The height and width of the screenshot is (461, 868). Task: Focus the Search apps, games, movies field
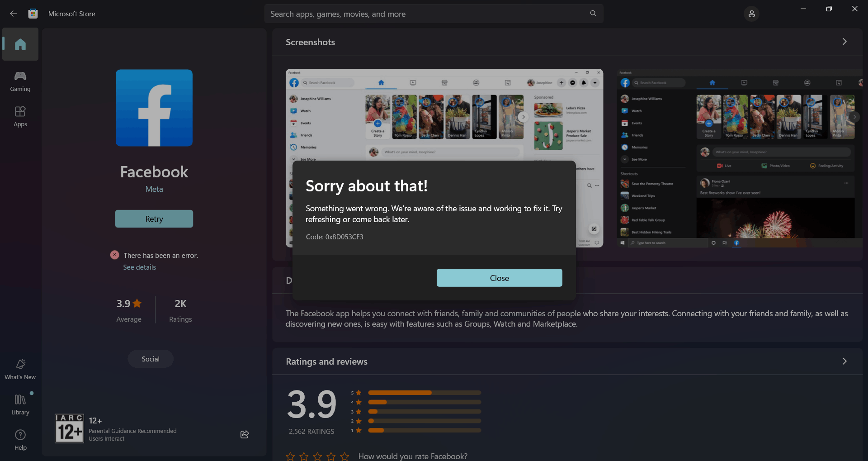(434, 14)
